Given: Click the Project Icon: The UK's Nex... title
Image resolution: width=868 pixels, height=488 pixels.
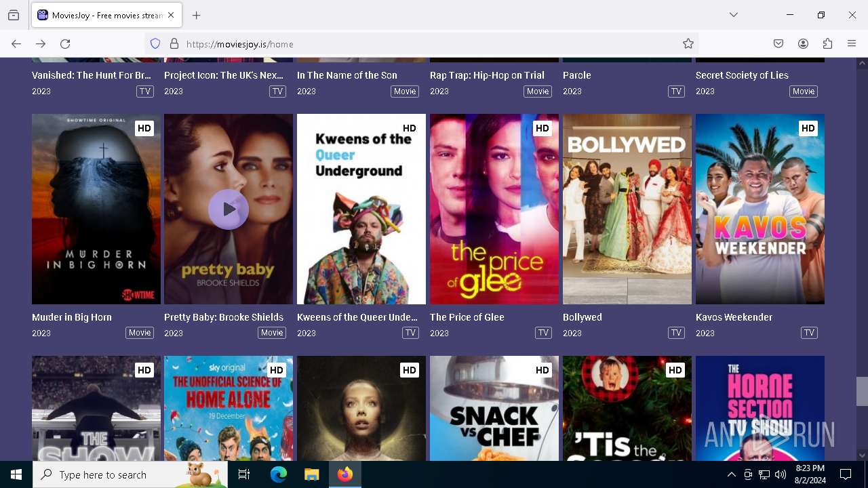Looking at the screenshot, I should tap(224, 75).
